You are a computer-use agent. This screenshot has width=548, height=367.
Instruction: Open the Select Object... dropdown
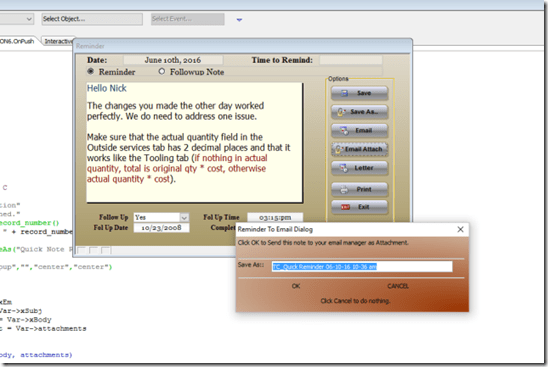tap(92, 19)
